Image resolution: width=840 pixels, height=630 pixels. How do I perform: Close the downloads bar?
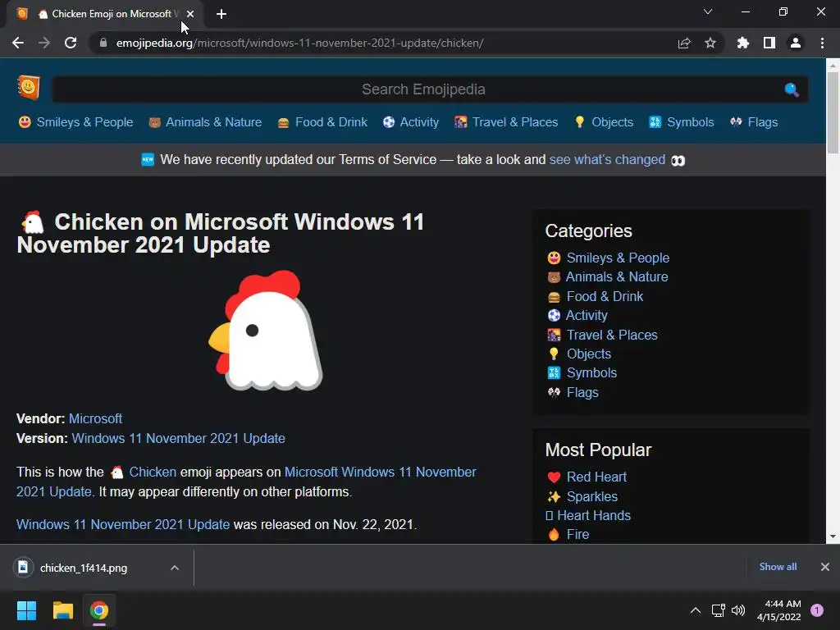click(x=825, y=567)
